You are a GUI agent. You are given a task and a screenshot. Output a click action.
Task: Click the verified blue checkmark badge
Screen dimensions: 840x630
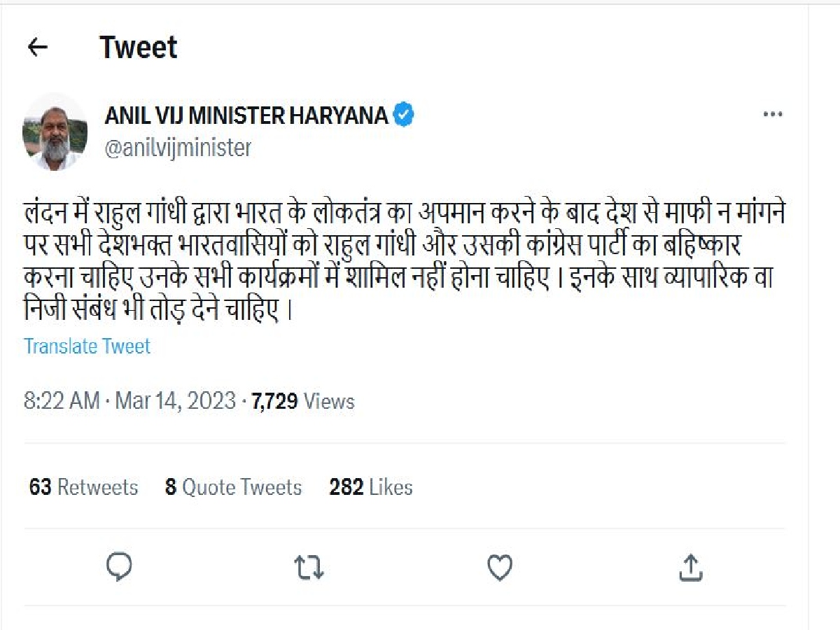coord(404,114)
